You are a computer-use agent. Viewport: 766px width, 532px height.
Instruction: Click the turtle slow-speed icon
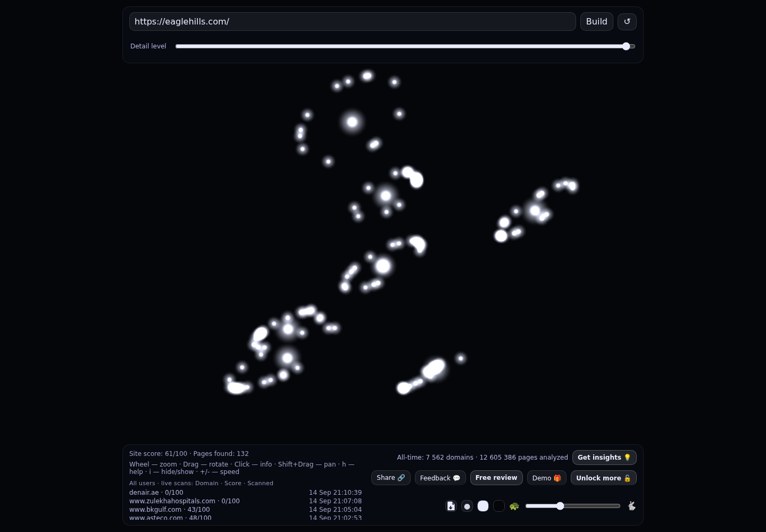pos(514,506)
